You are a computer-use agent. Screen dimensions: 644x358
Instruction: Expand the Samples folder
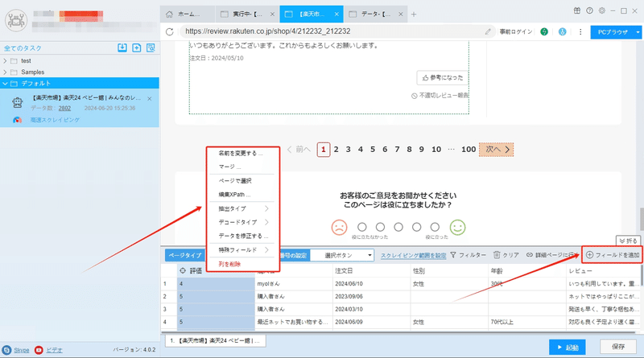[x=5, y=72]
